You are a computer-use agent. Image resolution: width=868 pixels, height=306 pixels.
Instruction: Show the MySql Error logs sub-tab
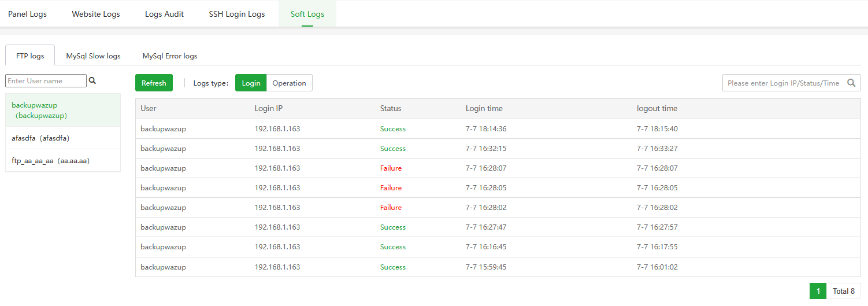tap(170, 56)
